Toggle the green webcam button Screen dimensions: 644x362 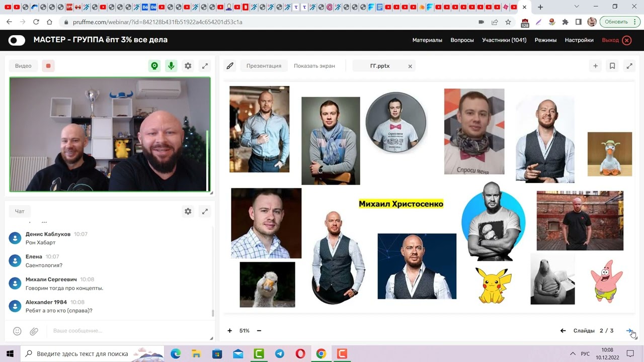pos(154,66)
